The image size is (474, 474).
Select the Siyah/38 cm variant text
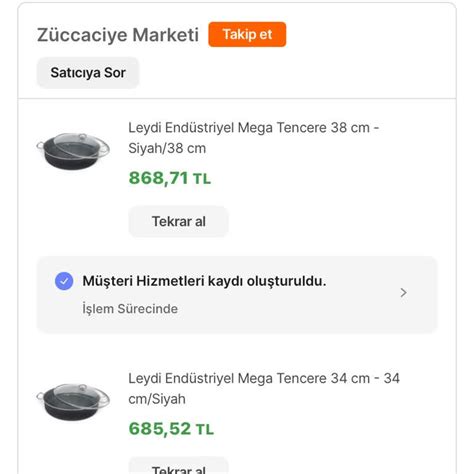(167, 148)
